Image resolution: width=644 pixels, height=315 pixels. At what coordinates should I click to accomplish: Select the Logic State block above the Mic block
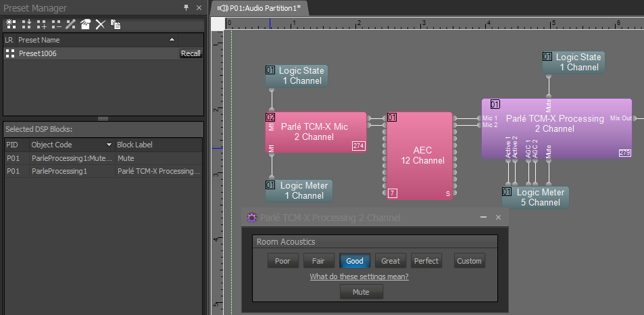pyautogui.click(x=297, y=76)
